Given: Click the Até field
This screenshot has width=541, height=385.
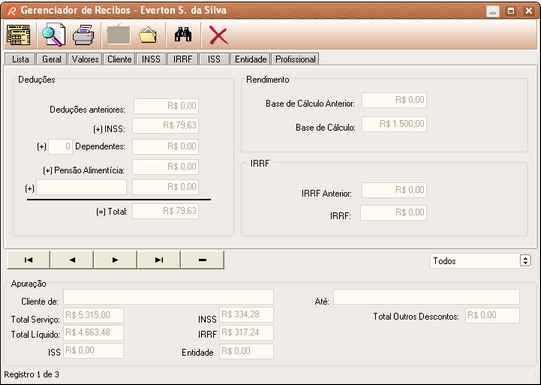Looking at the screenshot, I should point(426,297).
